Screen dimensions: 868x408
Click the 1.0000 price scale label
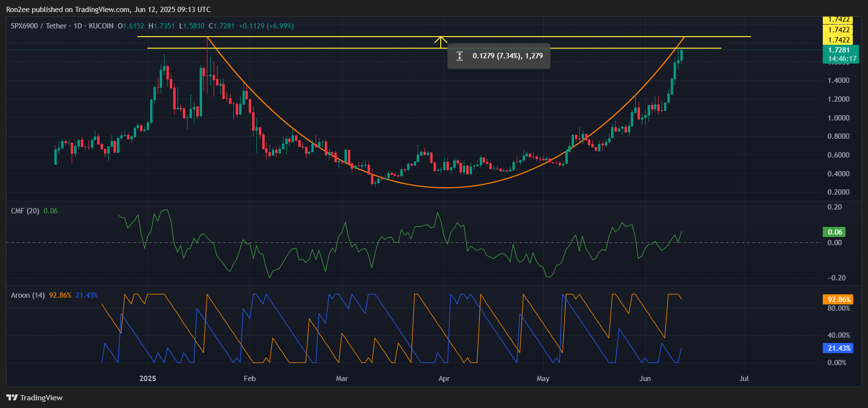[x=838, y=118]
